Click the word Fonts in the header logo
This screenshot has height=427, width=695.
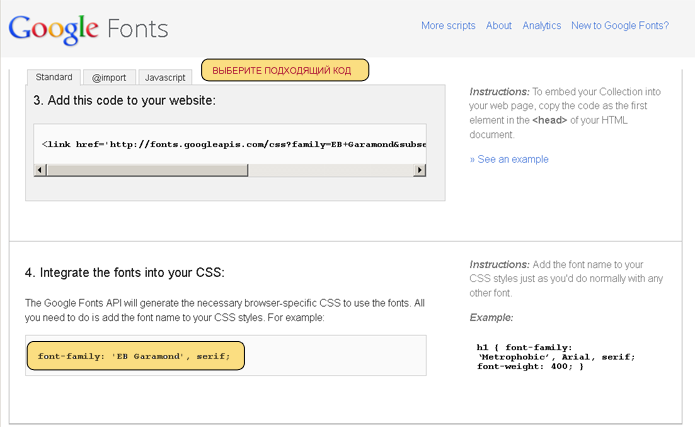pos(138,29)
